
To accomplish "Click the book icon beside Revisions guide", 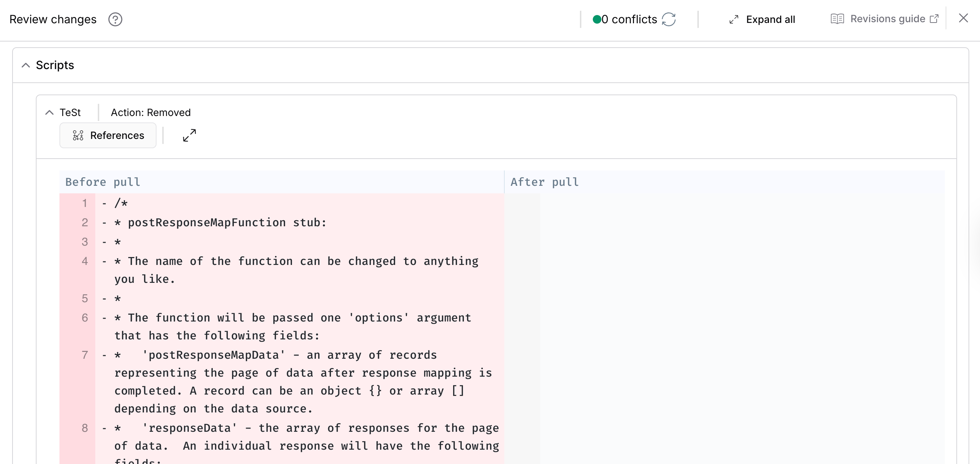I will click(x=837, y=19).
